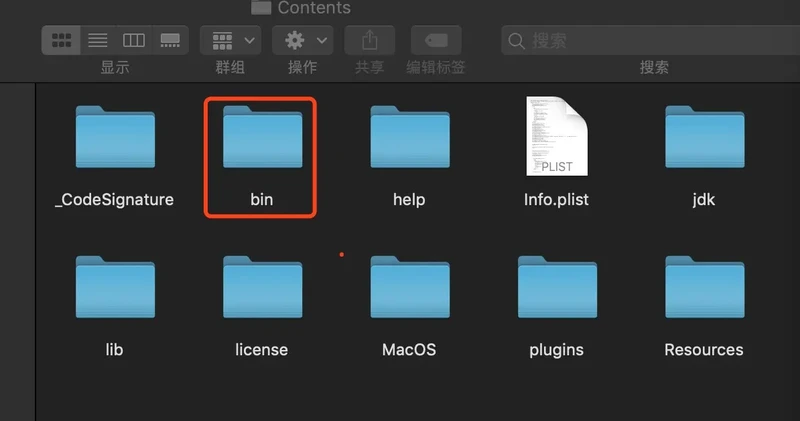Select the Info.plist file
This screenshot has height=421, width=800.
[x=556, y=136]
